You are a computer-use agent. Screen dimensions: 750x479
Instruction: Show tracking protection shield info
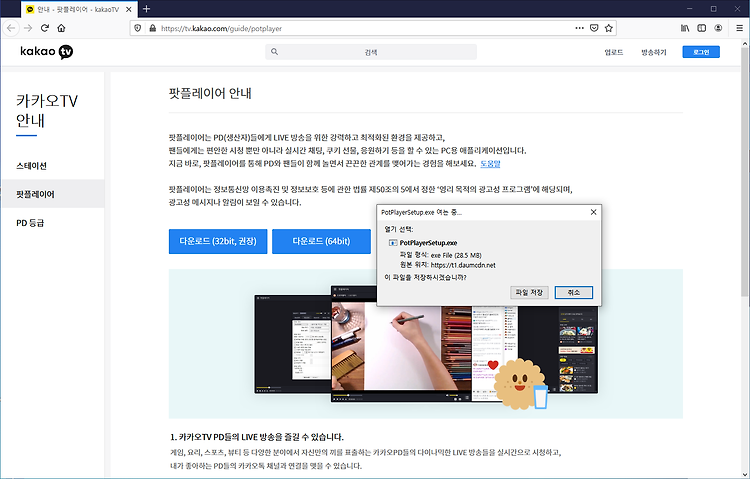pos(138,28)
